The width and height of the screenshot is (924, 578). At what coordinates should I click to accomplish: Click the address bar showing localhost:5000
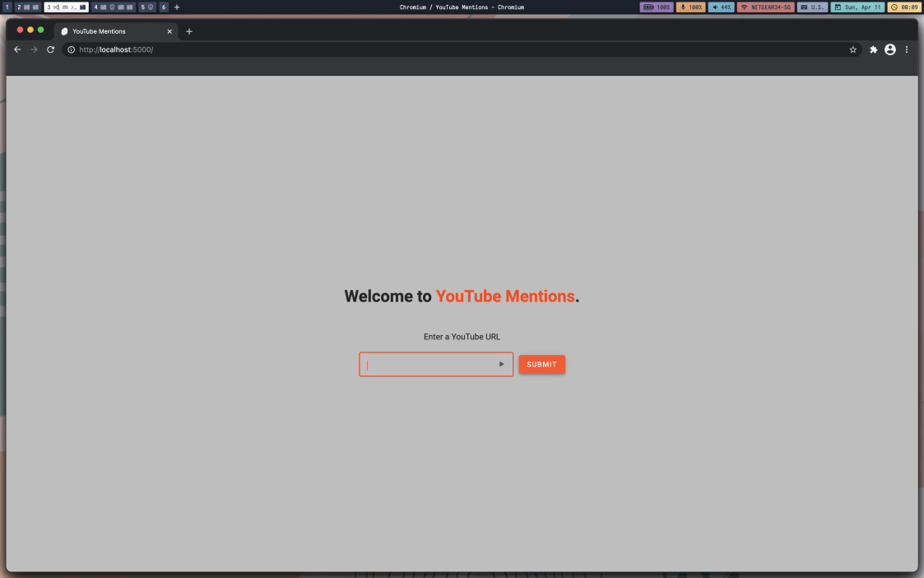pos(462,49)
